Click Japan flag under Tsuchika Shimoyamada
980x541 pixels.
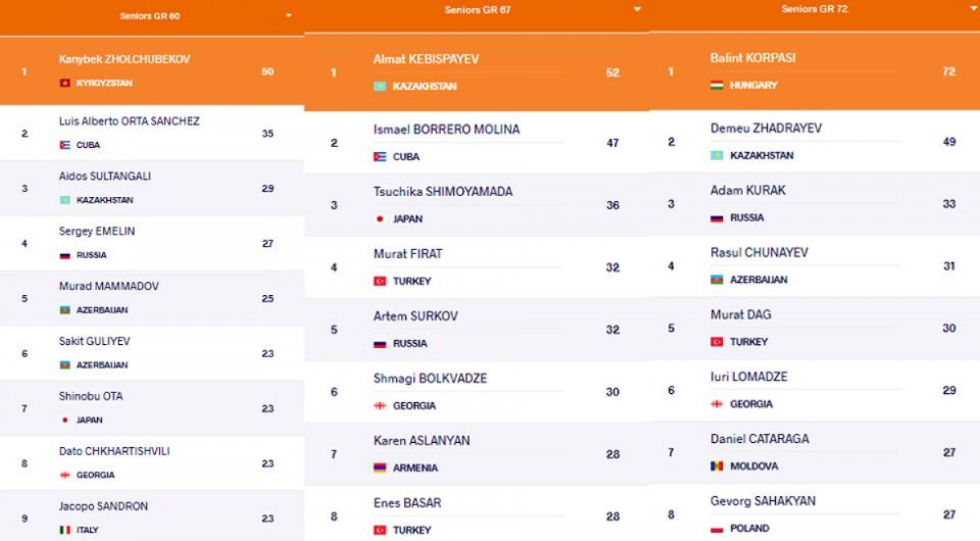click(x=379, y=219)
